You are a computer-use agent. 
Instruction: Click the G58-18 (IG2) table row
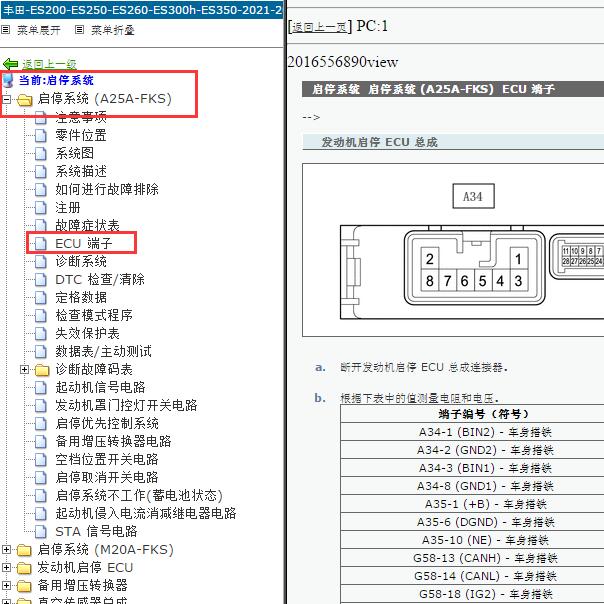point(472,594)
